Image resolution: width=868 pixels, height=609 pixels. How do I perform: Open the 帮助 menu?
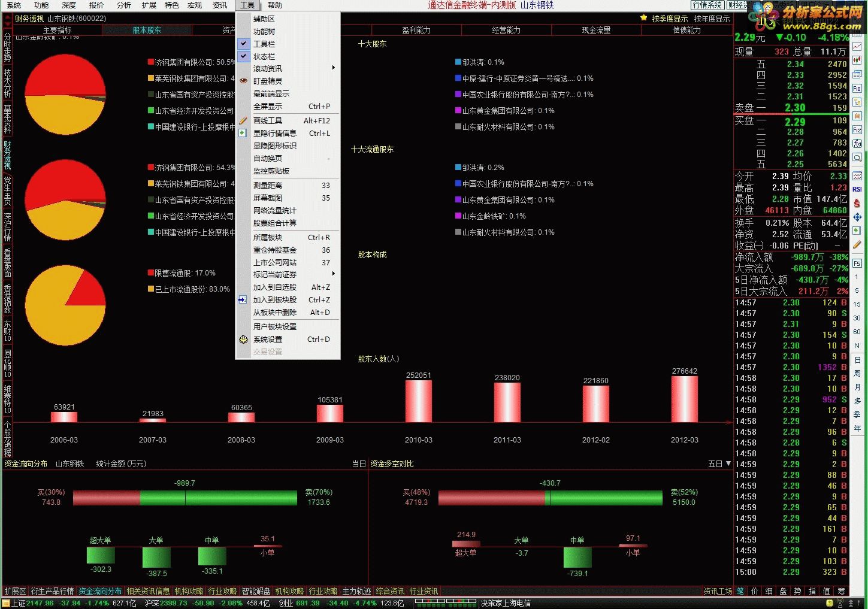coord(275,5)
